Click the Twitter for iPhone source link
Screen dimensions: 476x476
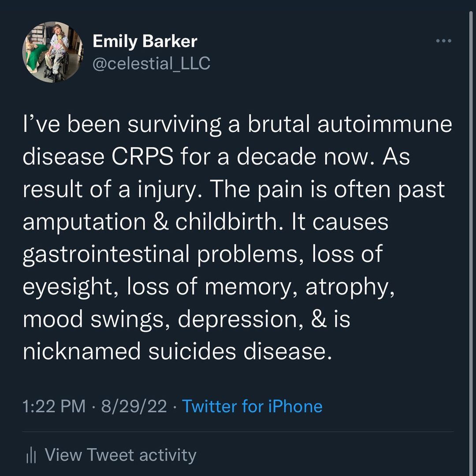click(252, 406)
